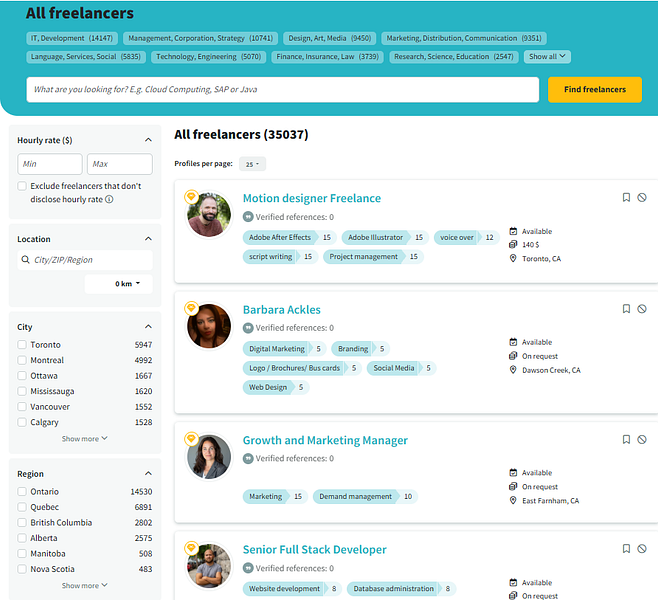Click Barbara Ackles profile photo
The width and height of the screenshot is (658, 600).
(209, 326)
